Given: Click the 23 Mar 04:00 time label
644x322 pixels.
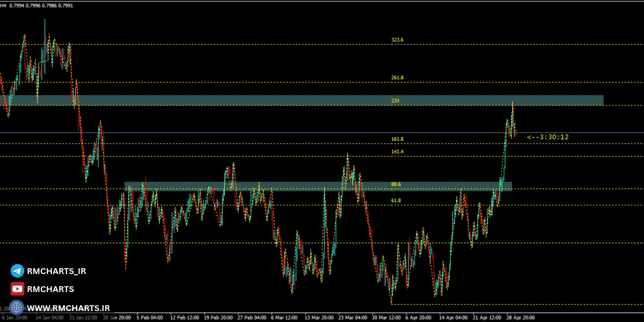Looking at the screenshot, I should pyautogui.click(x=353, y=317).
